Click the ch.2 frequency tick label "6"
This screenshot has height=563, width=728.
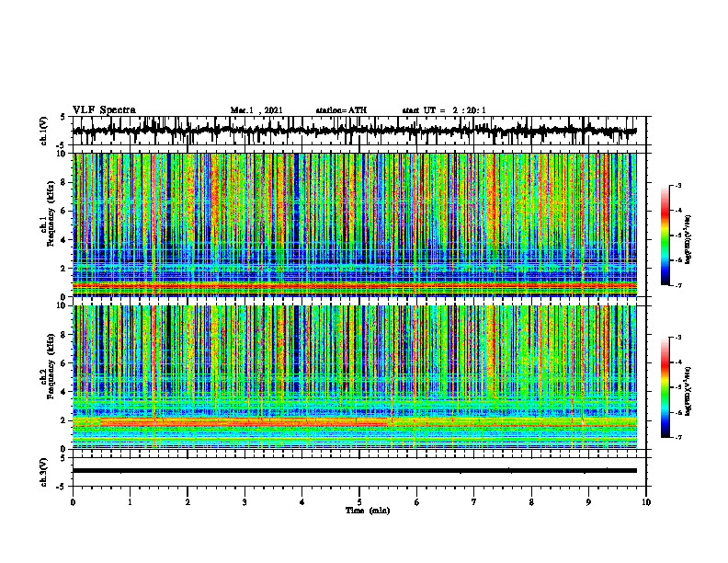[x=63, y=363]
